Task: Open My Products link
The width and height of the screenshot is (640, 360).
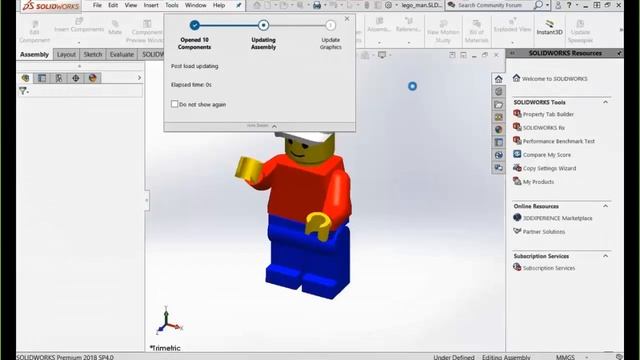Action: (x=538, y=182)
